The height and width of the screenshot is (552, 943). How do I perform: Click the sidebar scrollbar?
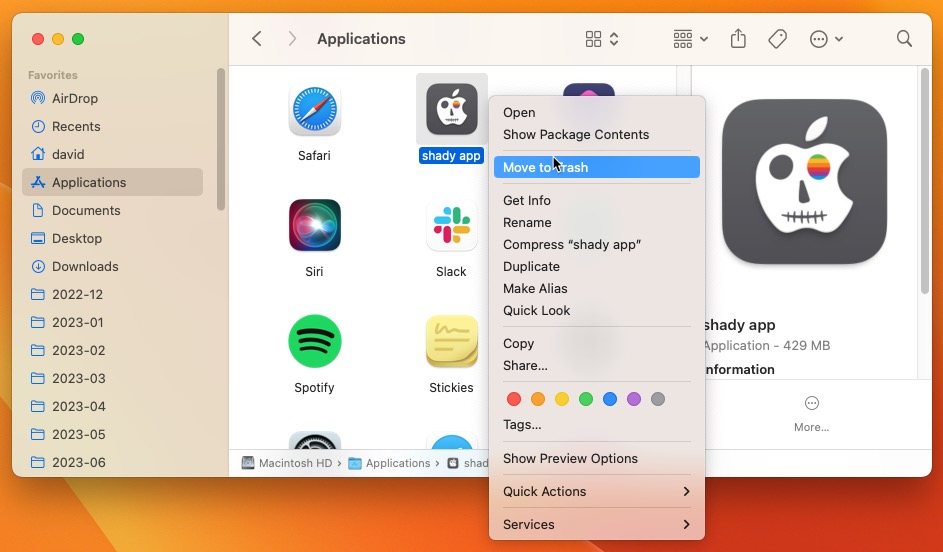click(221, 140)
